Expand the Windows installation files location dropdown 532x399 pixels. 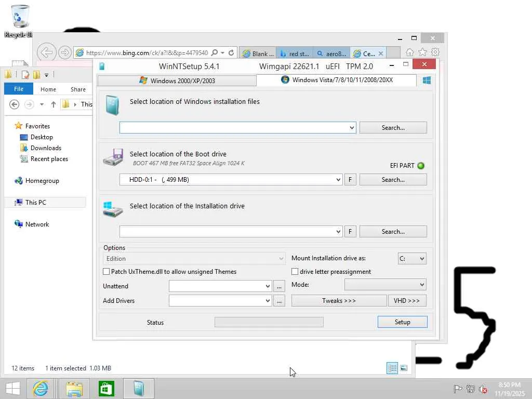pos(352,128)
